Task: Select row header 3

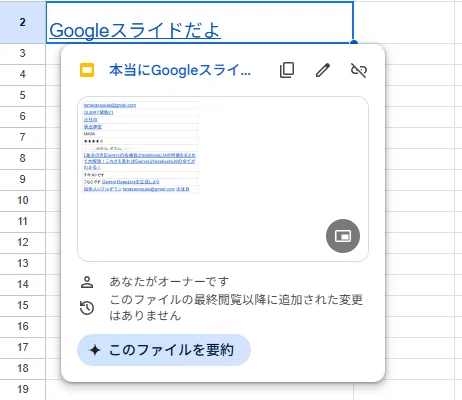Action: pyautogui.click(x=23, y=53)
